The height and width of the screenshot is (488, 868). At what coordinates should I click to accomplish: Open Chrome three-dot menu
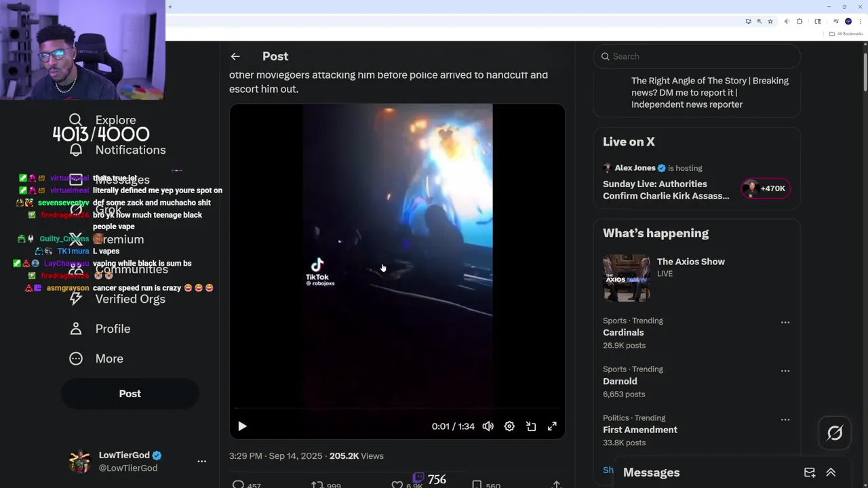(x=861, y=21)
